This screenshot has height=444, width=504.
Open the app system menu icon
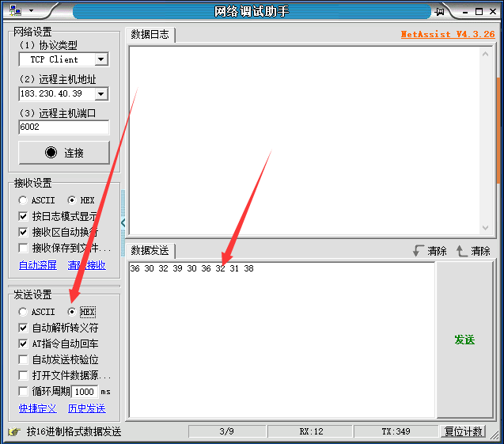pyautogui.click(x=16, y=10)
